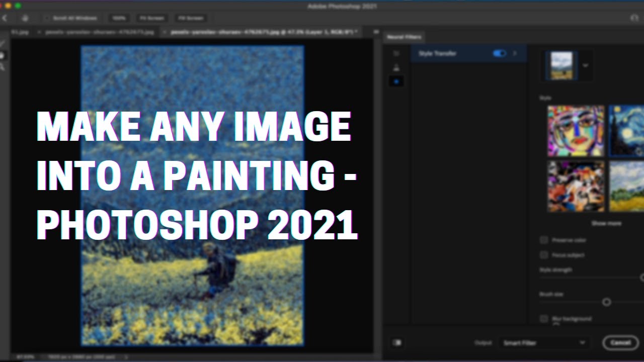The width and height of the screenshot is (644, 362).
Task: Open the all filters list icon in Neural Filters
Action: click(x=396, y=53)
